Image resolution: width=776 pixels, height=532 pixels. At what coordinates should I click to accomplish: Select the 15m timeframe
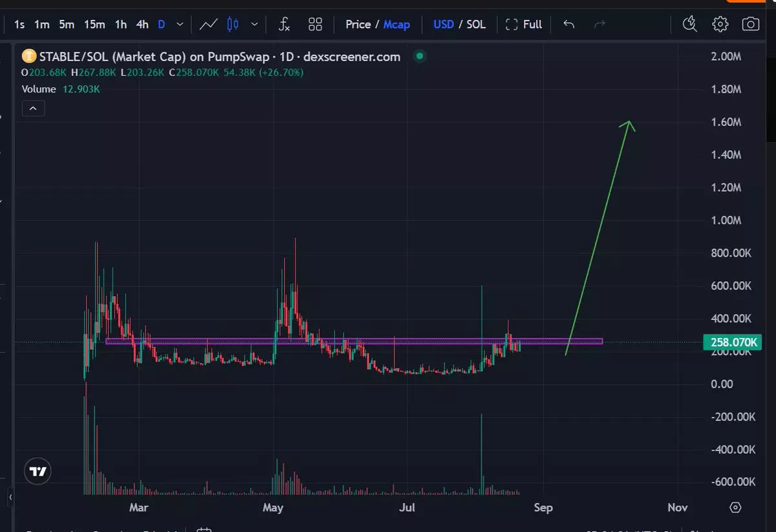[x=94, y=25]
